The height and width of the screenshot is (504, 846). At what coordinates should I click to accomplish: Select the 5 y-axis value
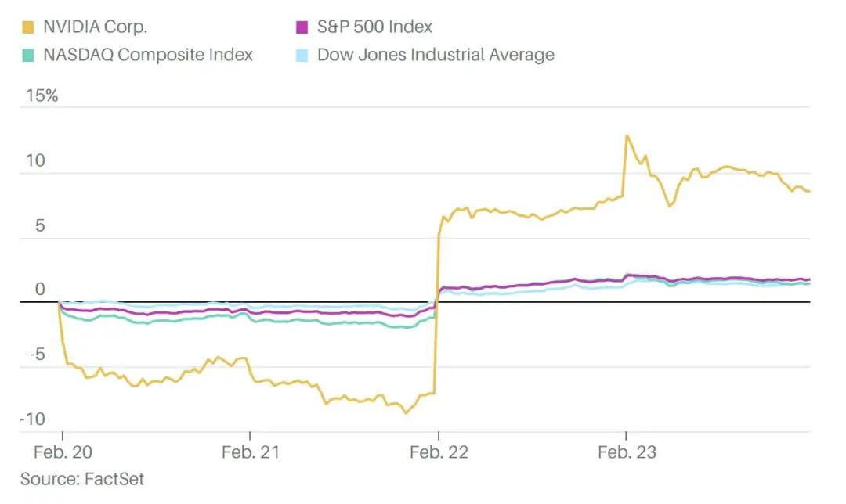40,226
